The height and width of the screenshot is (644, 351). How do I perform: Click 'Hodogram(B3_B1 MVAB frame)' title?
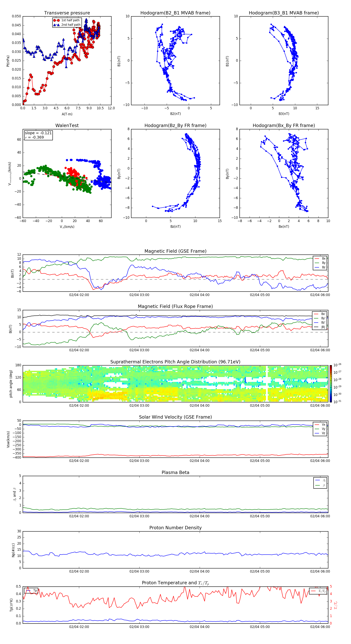click(284, 13)
